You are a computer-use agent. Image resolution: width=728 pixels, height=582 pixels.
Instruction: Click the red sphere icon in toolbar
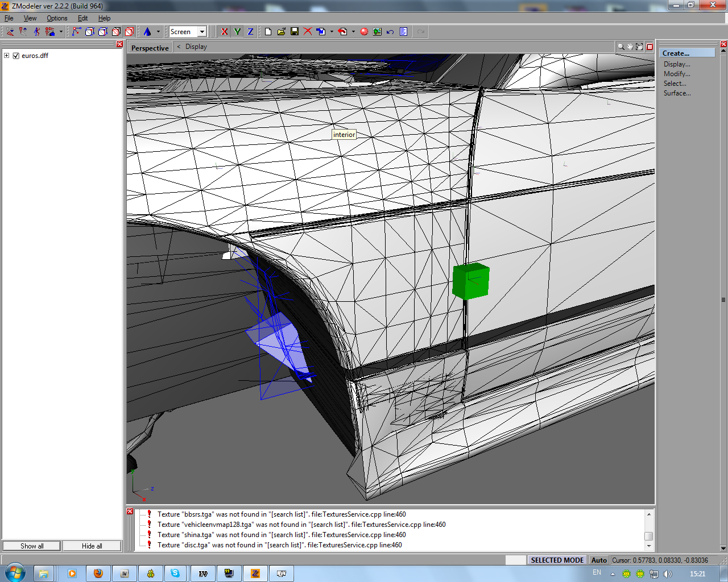click(x=364, y=32)
